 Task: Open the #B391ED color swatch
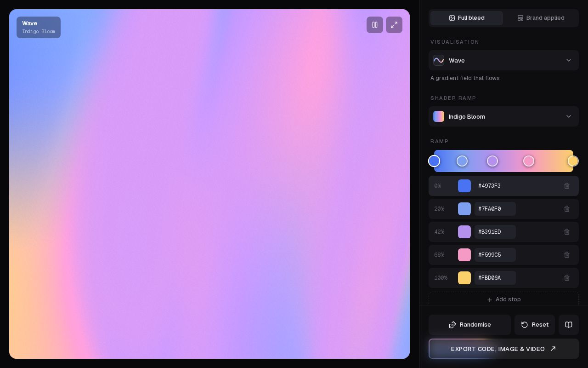coord(464,232)
